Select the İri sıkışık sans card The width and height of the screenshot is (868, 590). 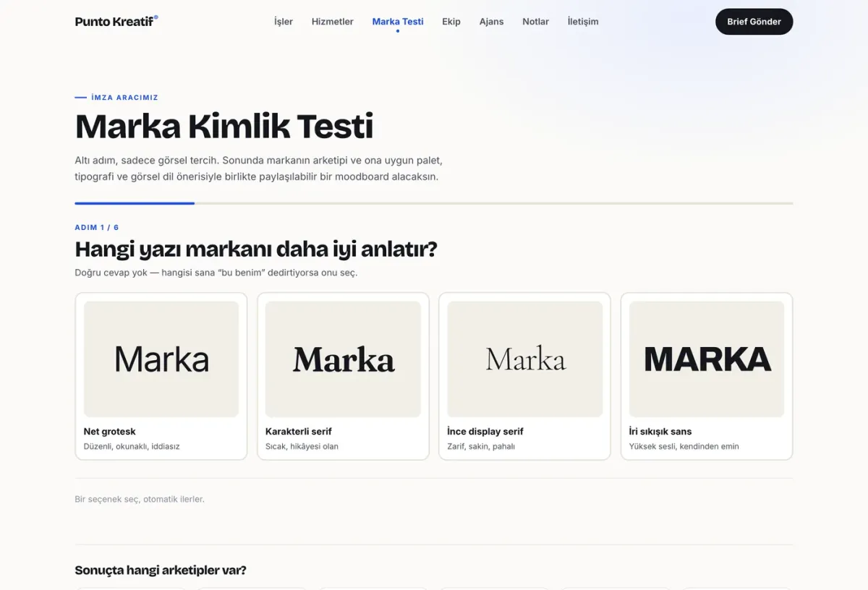[x=707, y=376]
